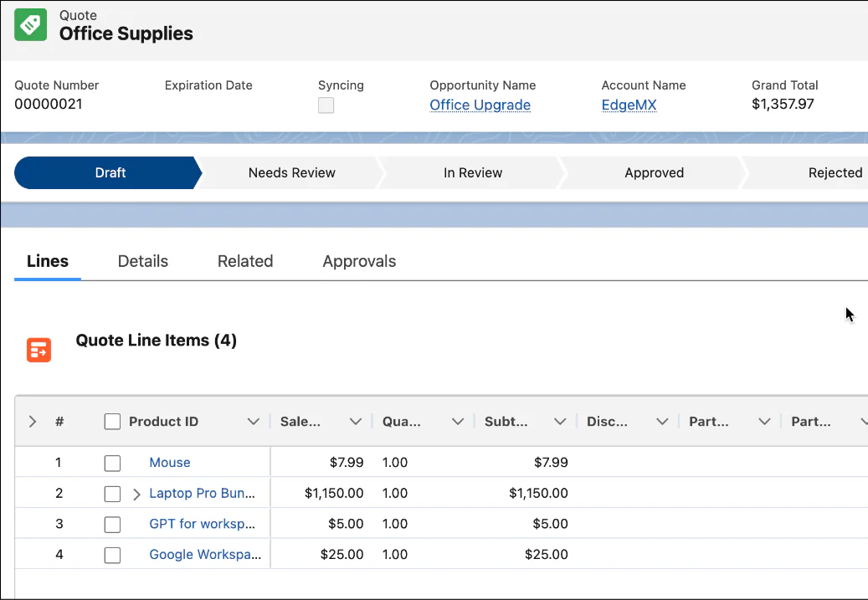Open the Discount column dropdown arrow

tap(662, 422)
